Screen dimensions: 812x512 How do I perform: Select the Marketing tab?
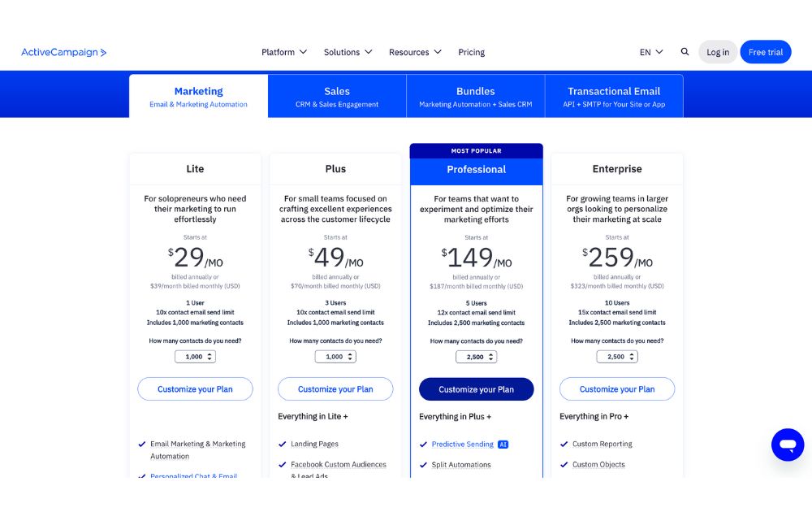click(x=198, y=97)
